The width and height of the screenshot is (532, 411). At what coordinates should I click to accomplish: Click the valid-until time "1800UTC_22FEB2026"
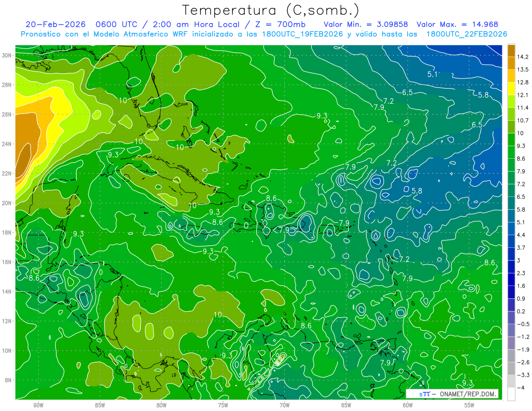(466, 34)
